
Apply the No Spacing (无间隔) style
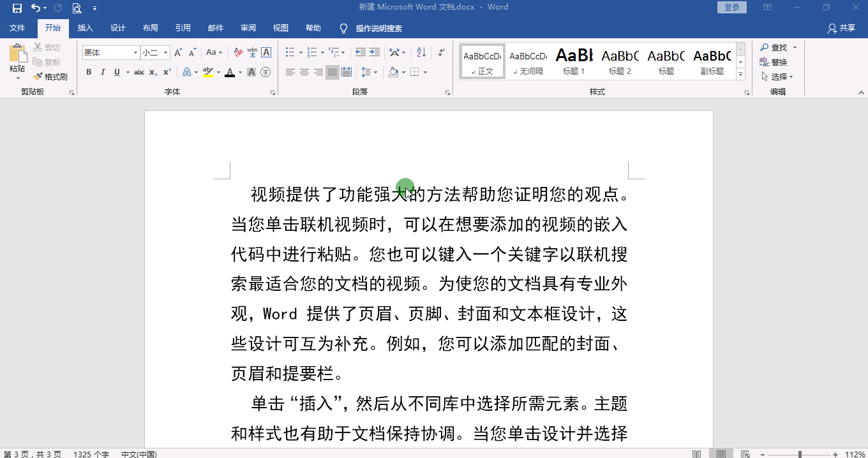coord(528,62)
